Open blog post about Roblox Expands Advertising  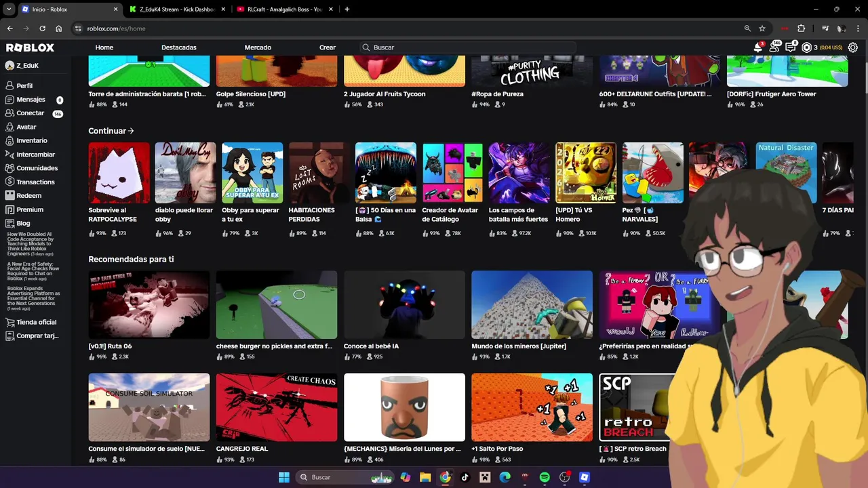tap(34, 298)
